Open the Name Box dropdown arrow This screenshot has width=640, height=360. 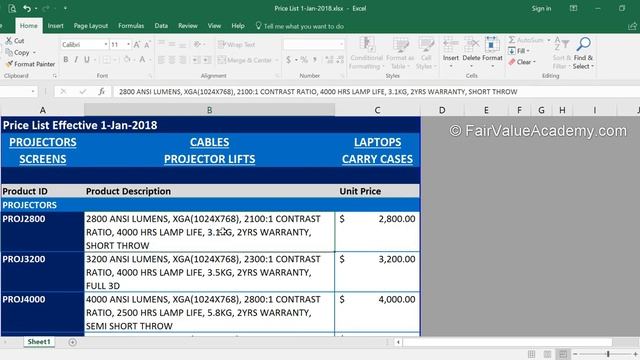(33, 91)
